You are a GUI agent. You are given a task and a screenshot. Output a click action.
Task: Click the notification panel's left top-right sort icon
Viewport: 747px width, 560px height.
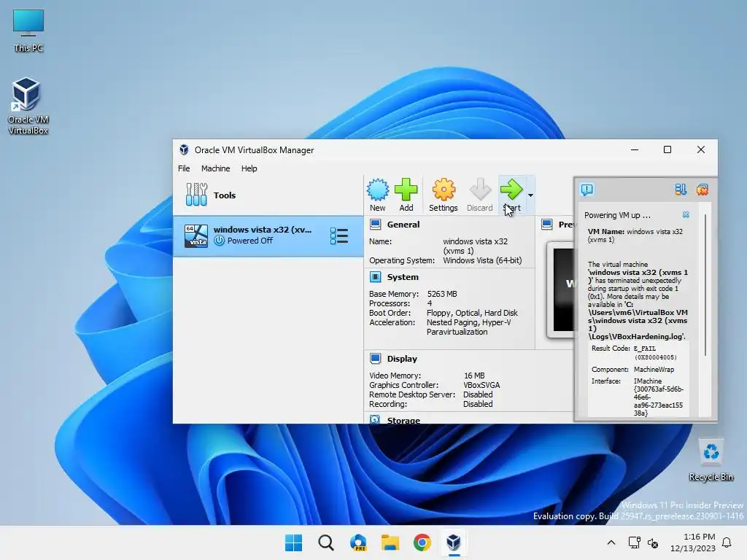(x=681, y=190)
